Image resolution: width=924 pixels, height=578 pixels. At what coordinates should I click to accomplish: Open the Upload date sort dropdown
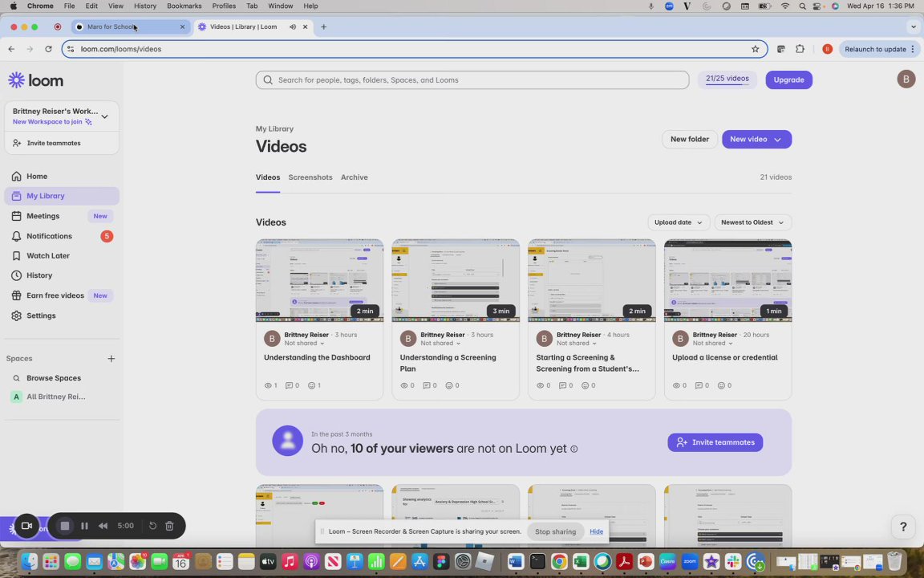tap(679, 222)
